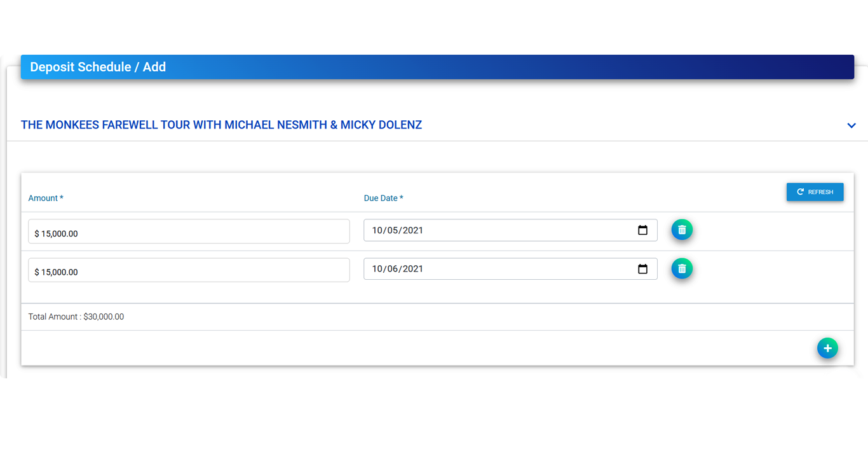
Task: Add a new deposit row with plus button
Action: coord(827,348)
